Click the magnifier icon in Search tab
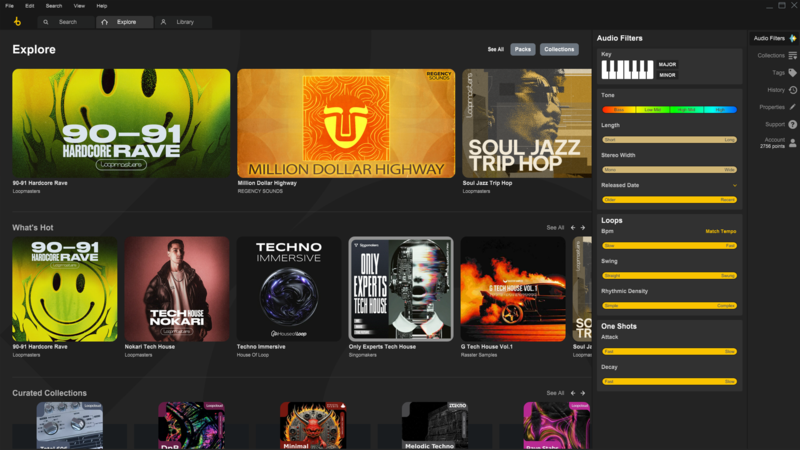 coord(46,22)
